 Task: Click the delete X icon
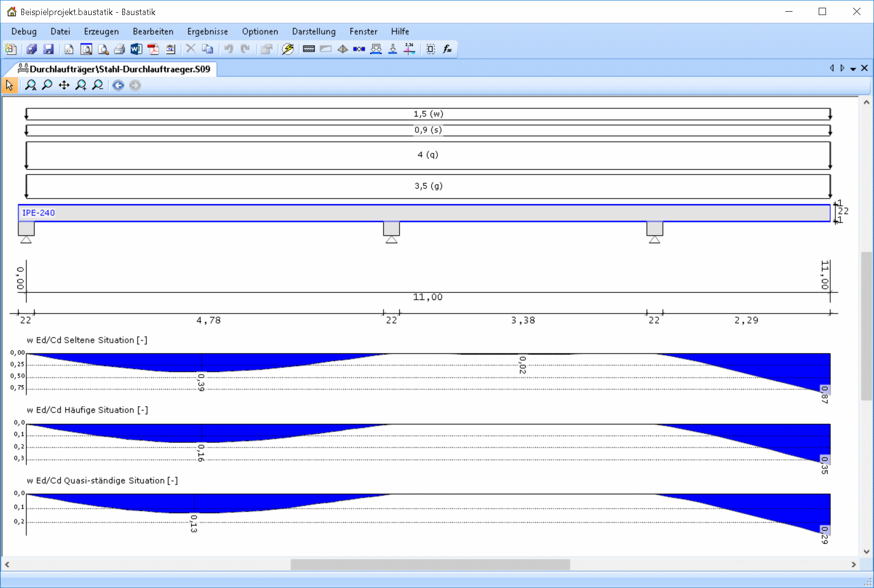click(x=191, y=49)
